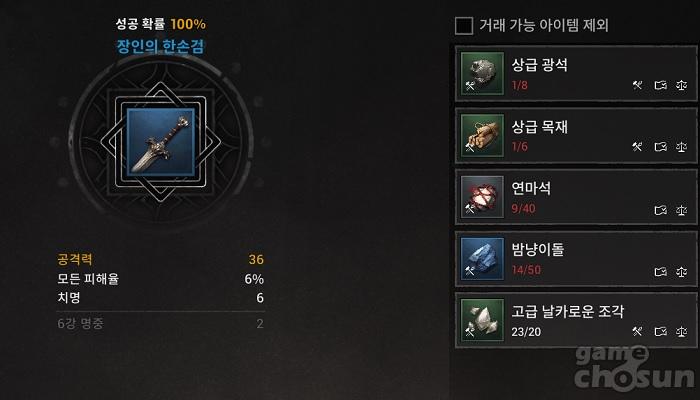The width and height of the screenshot is (700, 400).
Task: Click the 공격력 stat label
Action: point(75,259)
